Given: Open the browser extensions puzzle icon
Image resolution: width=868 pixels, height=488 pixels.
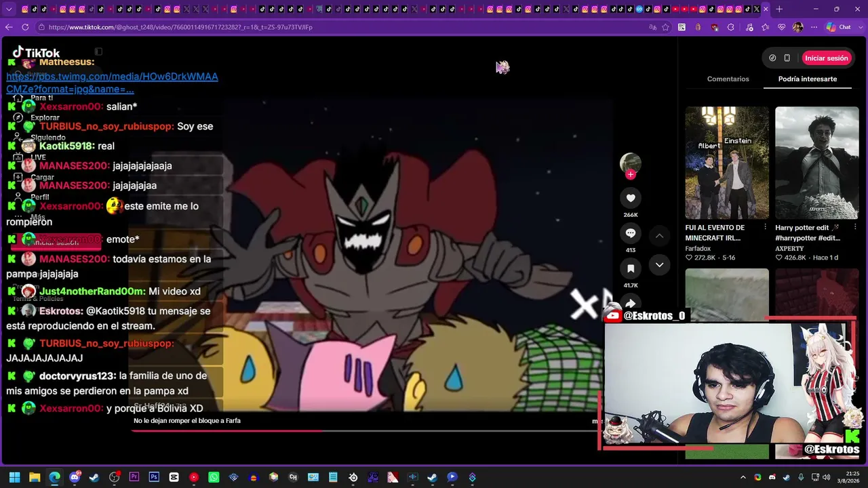Looking at the screenshot, I should point(730,27).
